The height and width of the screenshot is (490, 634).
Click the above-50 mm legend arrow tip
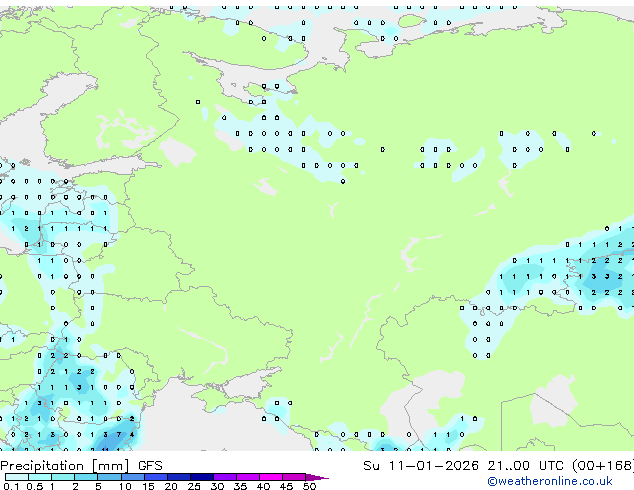tap(317, 477)
